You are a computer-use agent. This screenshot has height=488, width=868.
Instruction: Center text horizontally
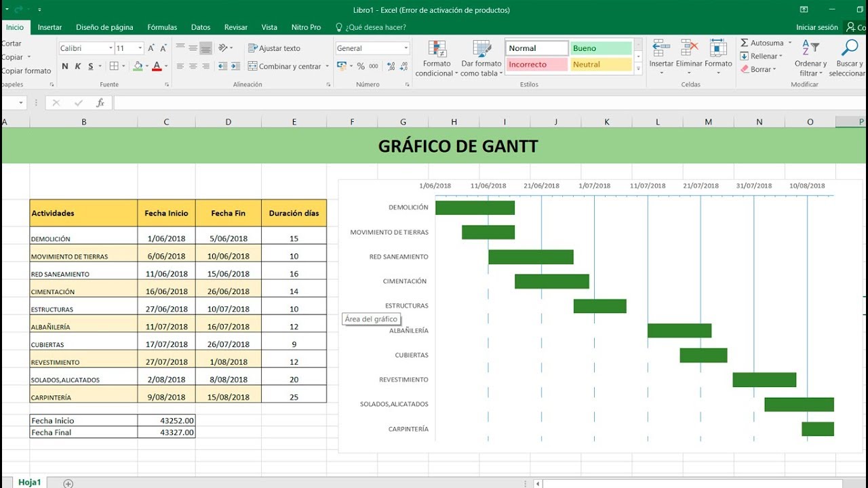[193, 66]
